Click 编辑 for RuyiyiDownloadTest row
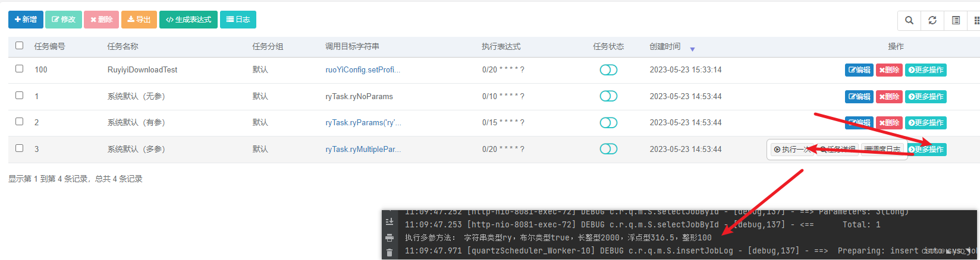 click(x=859, y=70)
